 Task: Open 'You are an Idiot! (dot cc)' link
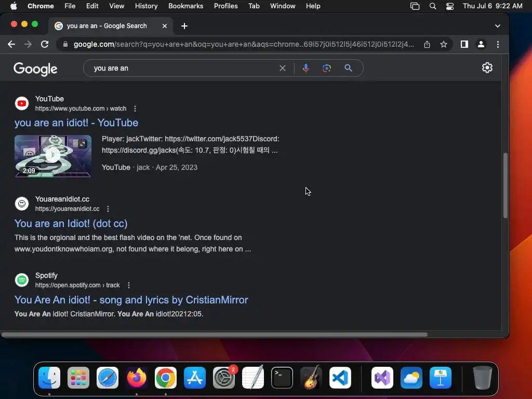click(x=71, y=223)
